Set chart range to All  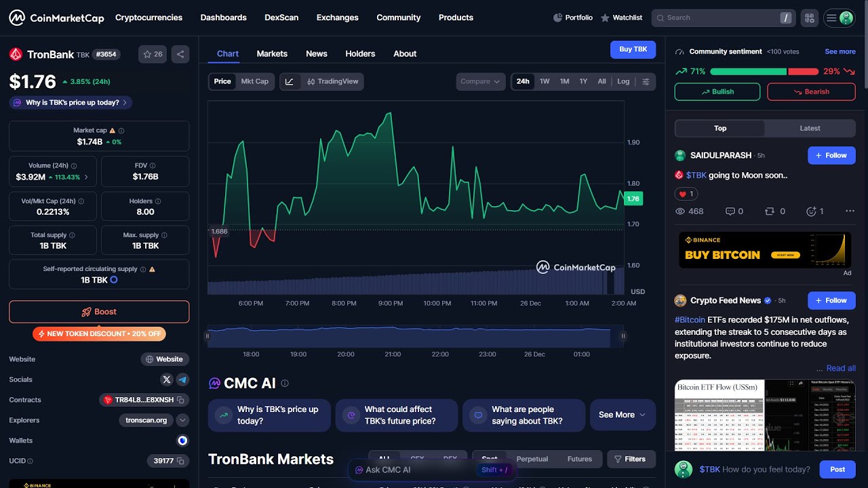(x=601, y=81)
